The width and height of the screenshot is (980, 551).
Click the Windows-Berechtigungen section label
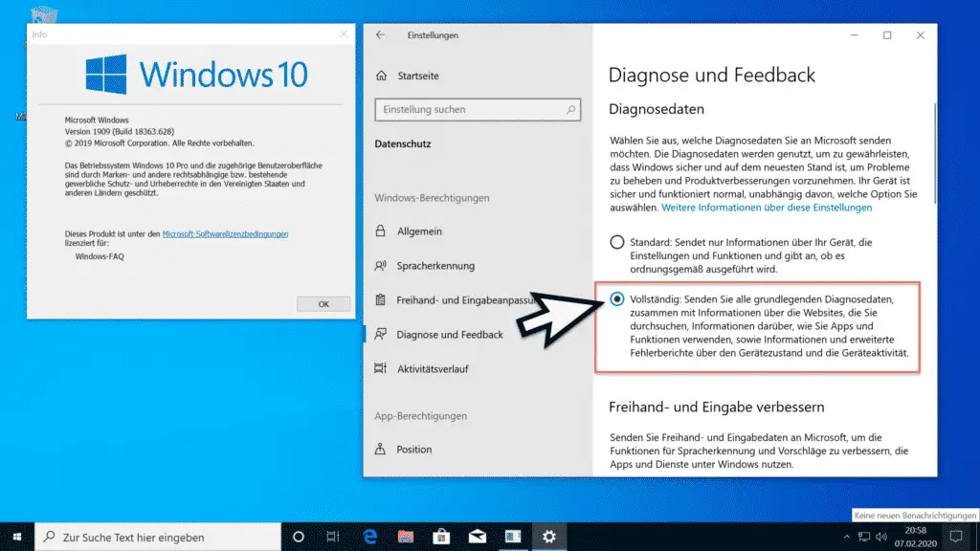(x=432, y=198)
